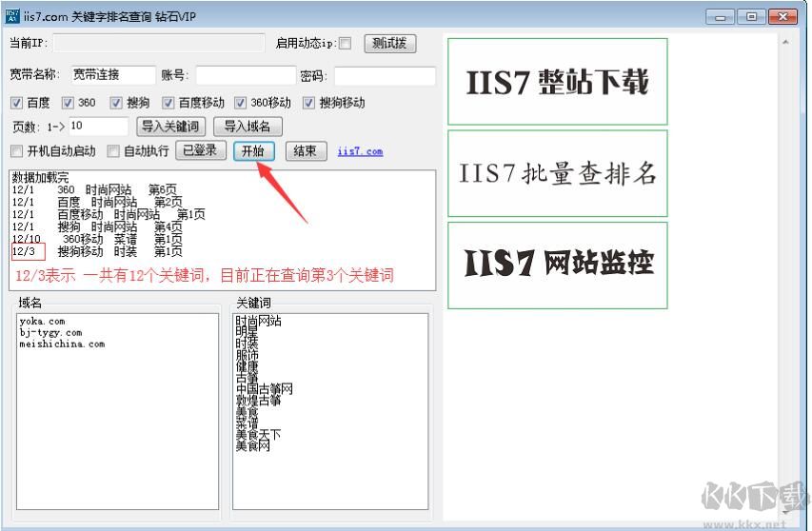Viewport: 812px width, 531px height.
Task: Start the query with 开始 button
Action: tap(254, 151)
